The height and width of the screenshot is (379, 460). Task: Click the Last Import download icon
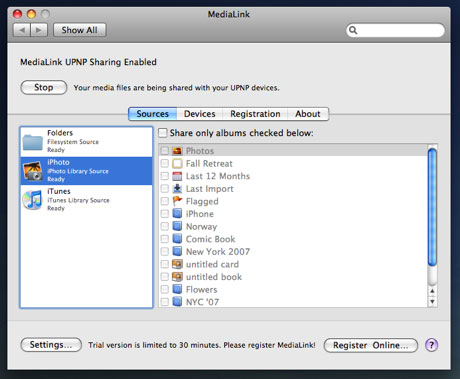click(x=177, y=189)
